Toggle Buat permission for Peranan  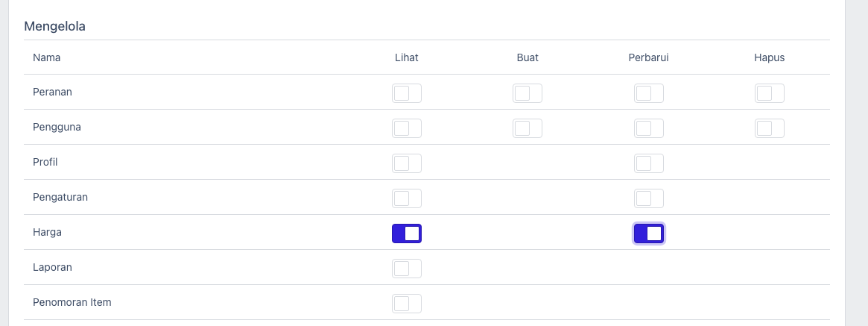point(528,93)
